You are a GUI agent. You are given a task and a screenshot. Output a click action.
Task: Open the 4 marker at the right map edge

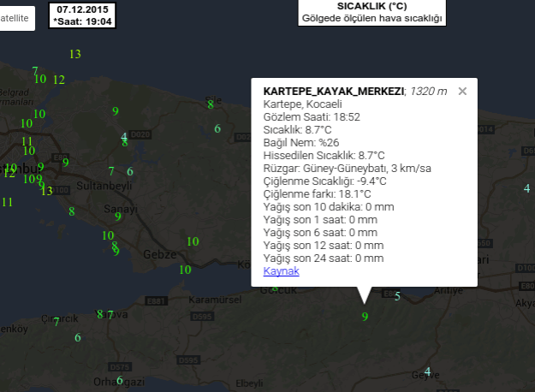click(x=527, y=189)
